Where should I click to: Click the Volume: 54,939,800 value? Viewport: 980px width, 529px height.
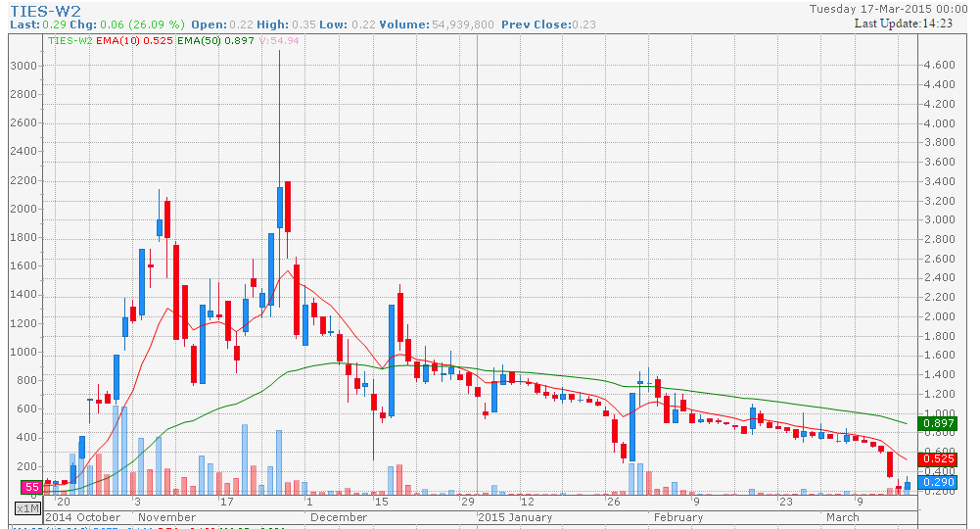(x=437, y=25)
